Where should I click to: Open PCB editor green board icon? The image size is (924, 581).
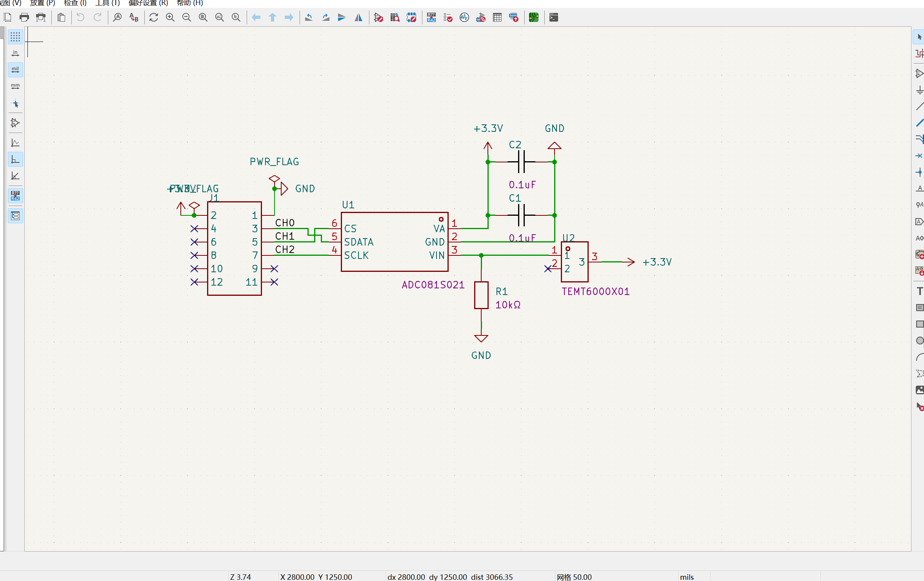point(534,17)
